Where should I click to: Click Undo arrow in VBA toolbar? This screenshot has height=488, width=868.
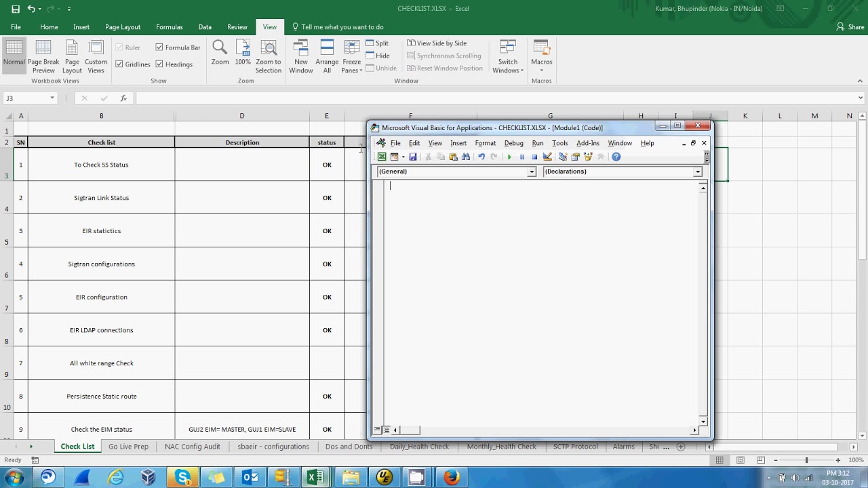pyautogui.click(x=481, y=157)
